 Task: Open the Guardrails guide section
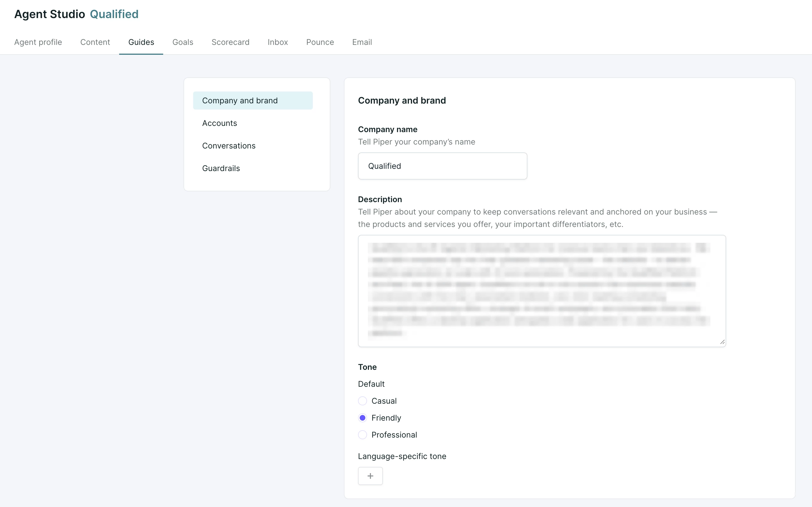pyautogui.click(x=221, y=168)
